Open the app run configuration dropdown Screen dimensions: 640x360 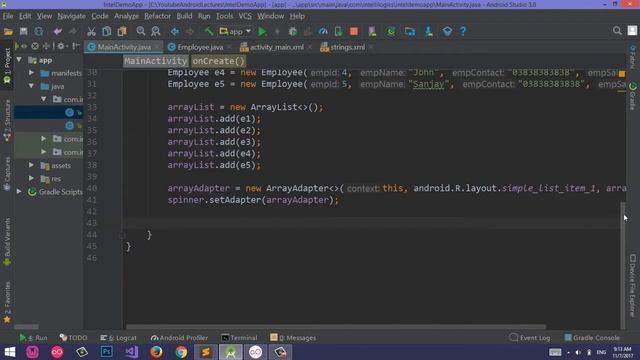pyautogui.click(x=235, y=31)
